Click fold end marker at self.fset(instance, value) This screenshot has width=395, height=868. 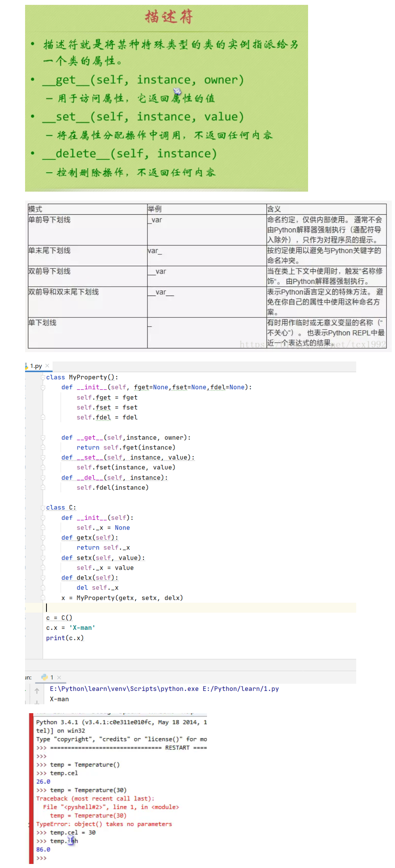coord(43,467)
